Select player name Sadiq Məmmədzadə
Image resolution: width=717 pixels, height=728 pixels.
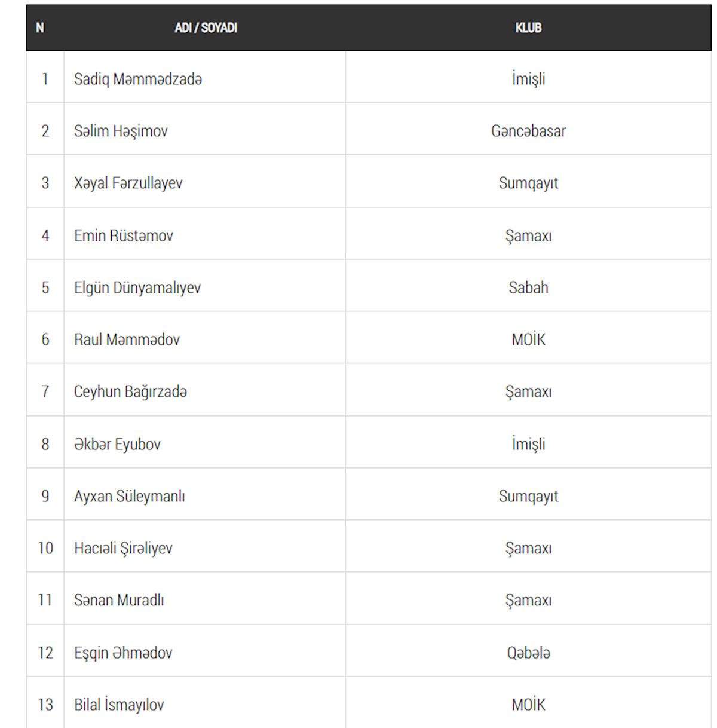(138, 79)
